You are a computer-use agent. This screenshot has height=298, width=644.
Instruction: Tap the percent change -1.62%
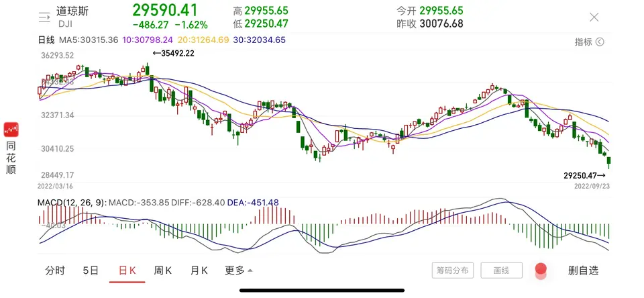point(191,25)
